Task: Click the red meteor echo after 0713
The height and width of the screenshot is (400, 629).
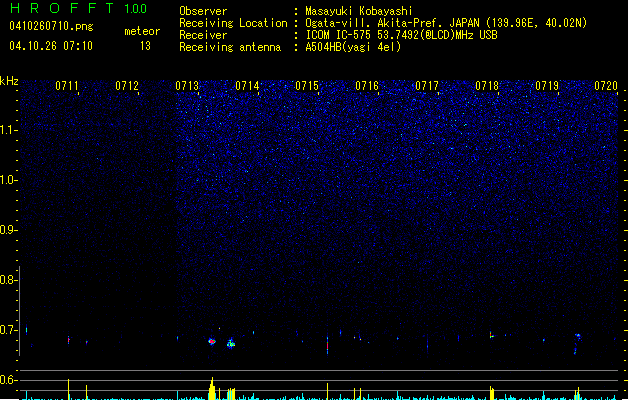Action: click(x=212, y=342)
